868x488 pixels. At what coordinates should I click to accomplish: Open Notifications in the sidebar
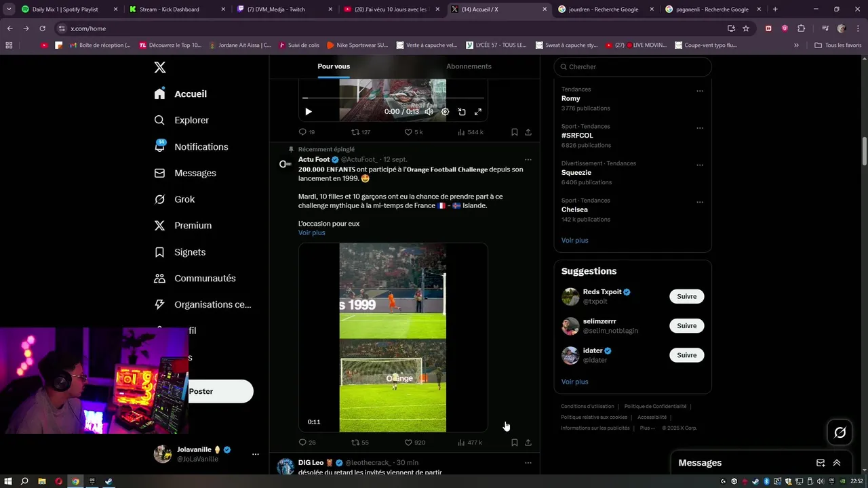(x=191, y=146)
